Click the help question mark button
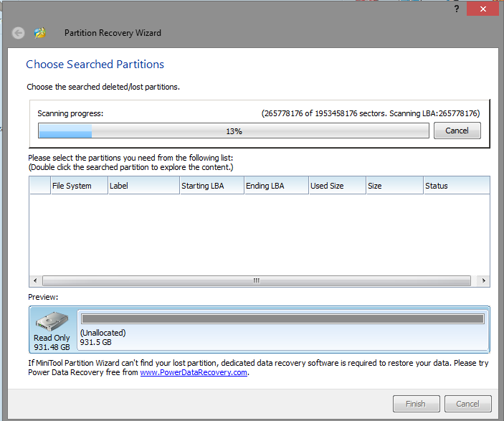Screen dimensions: 504x421 point(457,9)
